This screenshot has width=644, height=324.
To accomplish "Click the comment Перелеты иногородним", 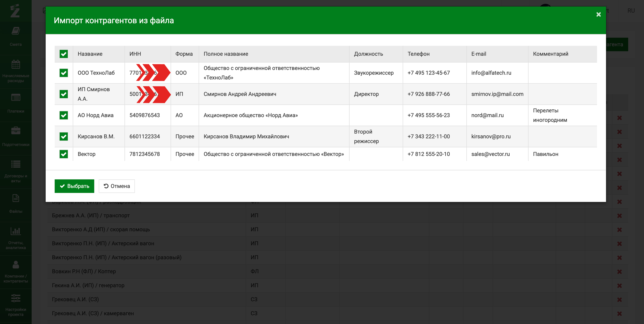I will click(x=550, y=115).
